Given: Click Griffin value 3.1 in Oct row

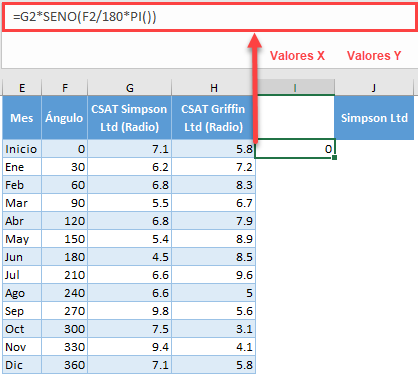Looking at the screenshot, I should 213,329.
